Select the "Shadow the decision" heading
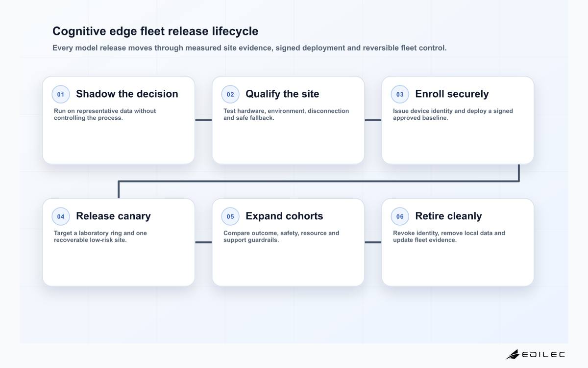The image size is (588, 368). [x=127, y=94]
